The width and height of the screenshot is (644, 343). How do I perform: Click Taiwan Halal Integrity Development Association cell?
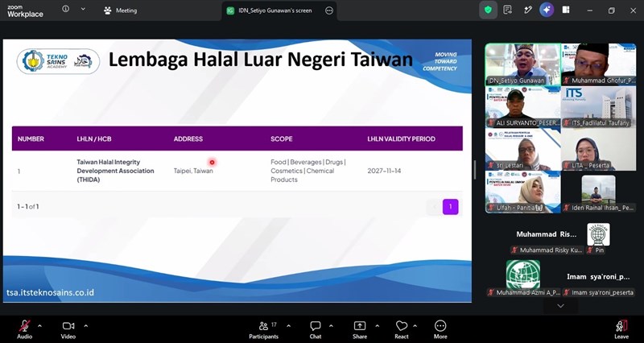pos(115,171)
